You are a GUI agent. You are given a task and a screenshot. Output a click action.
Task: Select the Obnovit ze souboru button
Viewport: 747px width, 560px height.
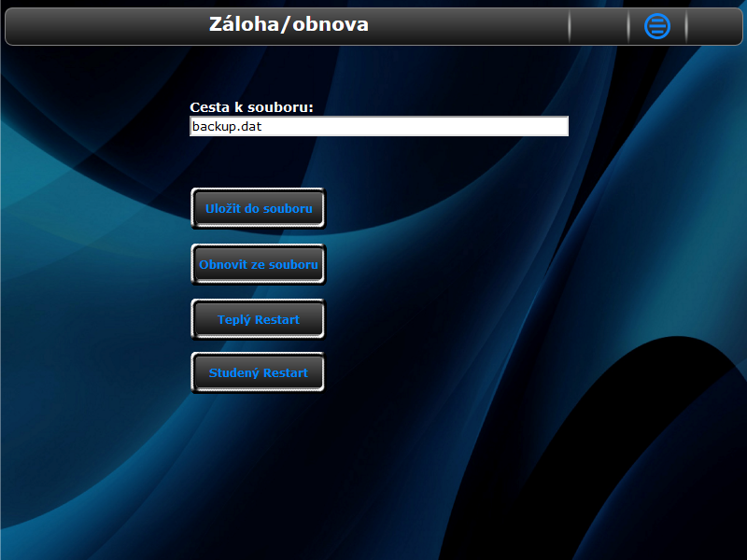[x=259, y=264]
